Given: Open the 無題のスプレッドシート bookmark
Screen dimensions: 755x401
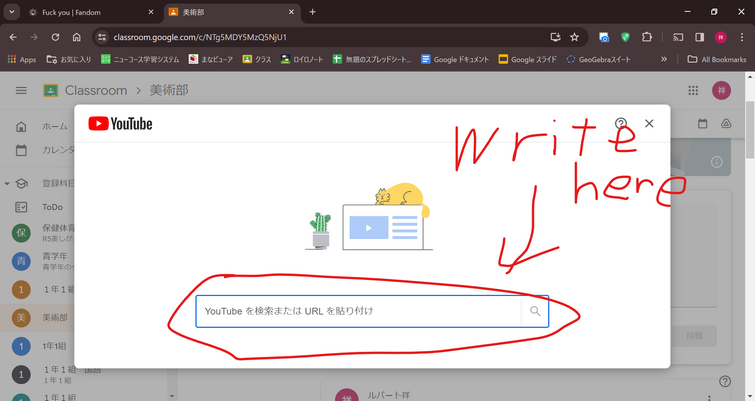Looking at the screenshot, I should 372,59.
